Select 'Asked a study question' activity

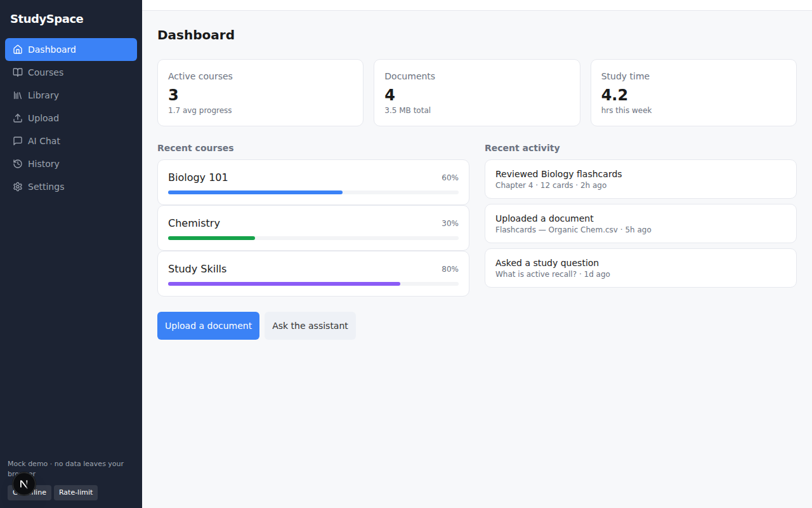point(641,268)
